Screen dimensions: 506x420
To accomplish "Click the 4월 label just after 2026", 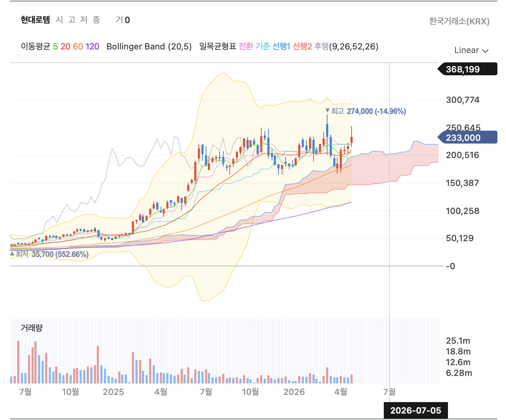I will point(341,392).
